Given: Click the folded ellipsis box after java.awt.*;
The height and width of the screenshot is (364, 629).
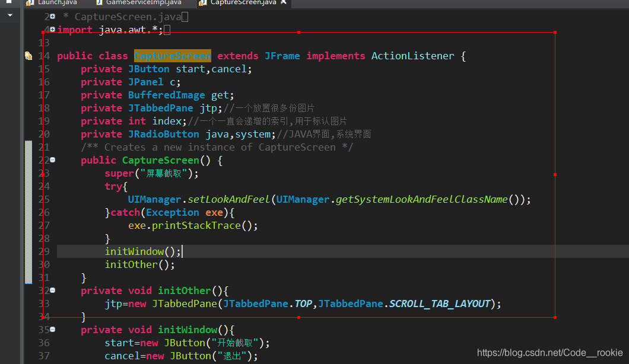Looking at the screenshot, I should 167,30.
